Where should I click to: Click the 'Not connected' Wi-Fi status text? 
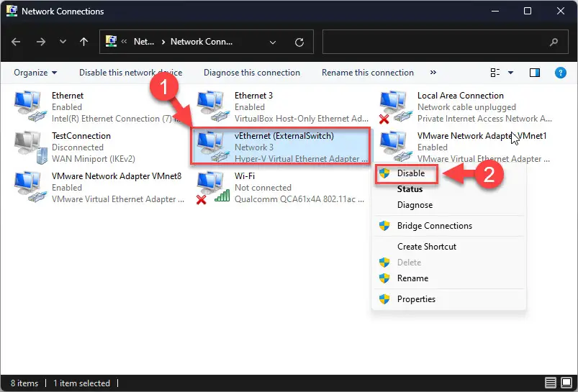pos(263,188)
